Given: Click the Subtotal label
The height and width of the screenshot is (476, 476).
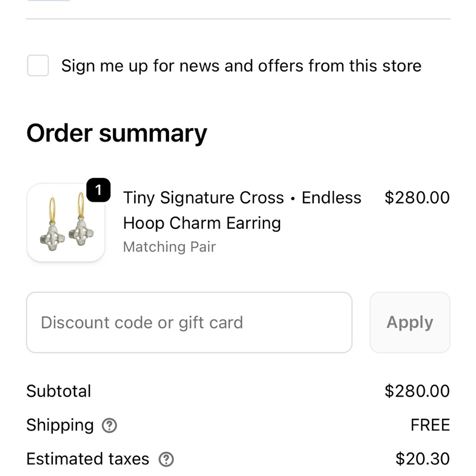Looking at the screenshot, I should pyautogui.click(x=59, y=391).
